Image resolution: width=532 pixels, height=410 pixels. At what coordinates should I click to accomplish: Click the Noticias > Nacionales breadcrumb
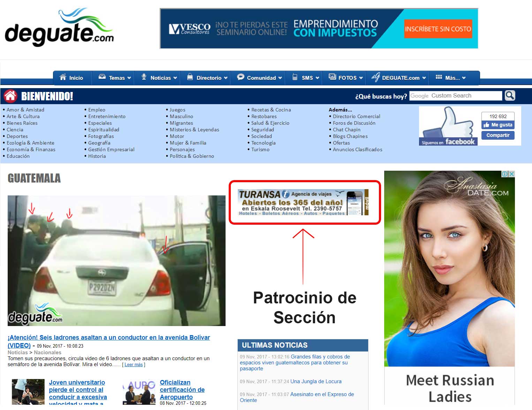click(35, 353)
